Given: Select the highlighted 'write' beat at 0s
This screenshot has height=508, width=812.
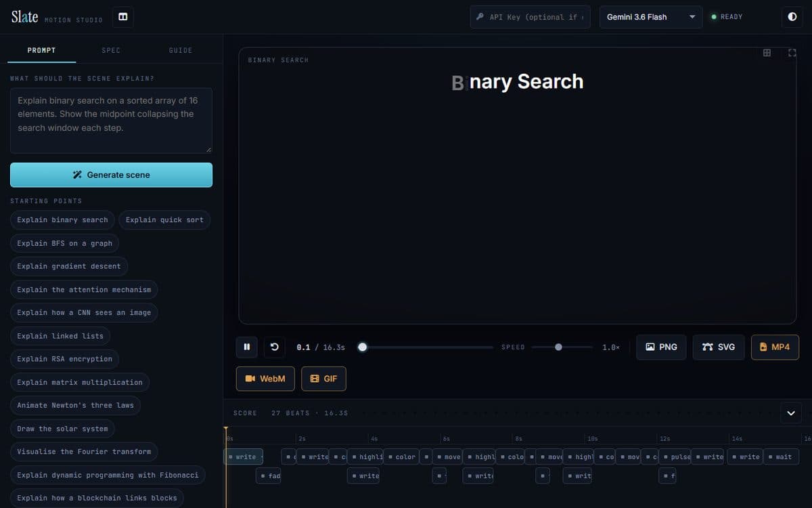Looking at the screenshot, I should [244, 457].
